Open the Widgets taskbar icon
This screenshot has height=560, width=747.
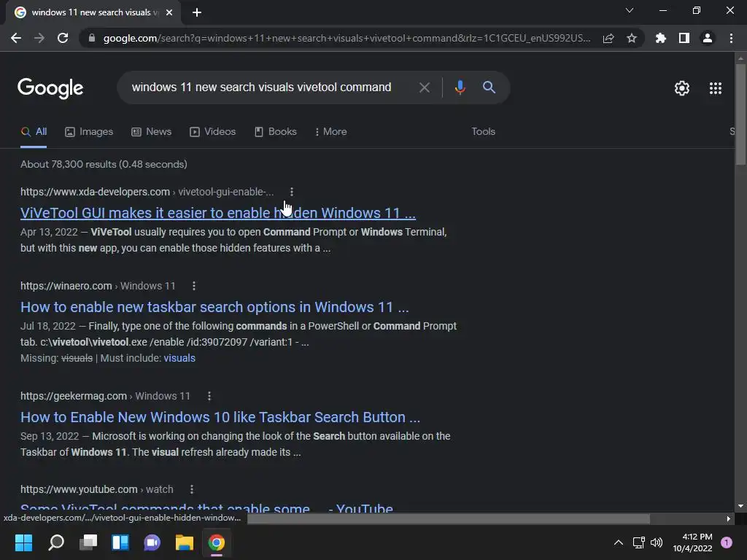coord(120,542)
